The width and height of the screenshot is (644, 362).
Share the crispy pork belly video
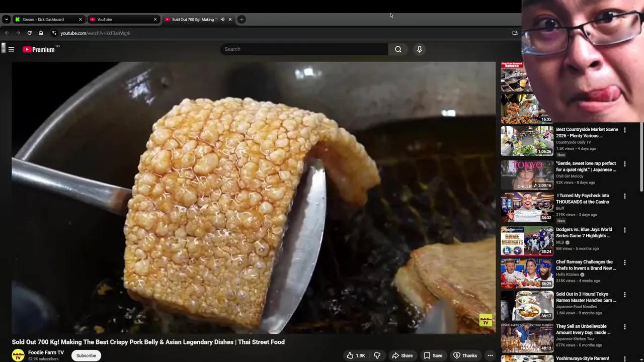[403, 355]
